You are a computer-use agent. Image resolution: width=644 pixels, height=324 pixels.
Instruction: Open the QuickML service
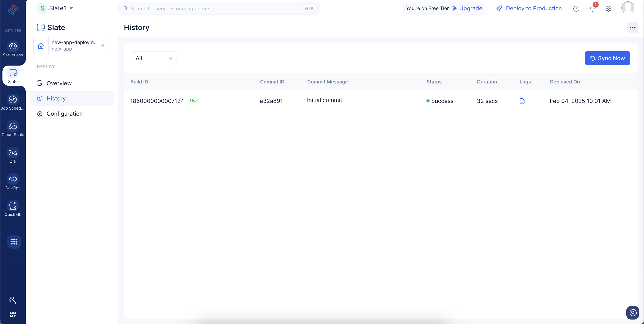(13, 209)
